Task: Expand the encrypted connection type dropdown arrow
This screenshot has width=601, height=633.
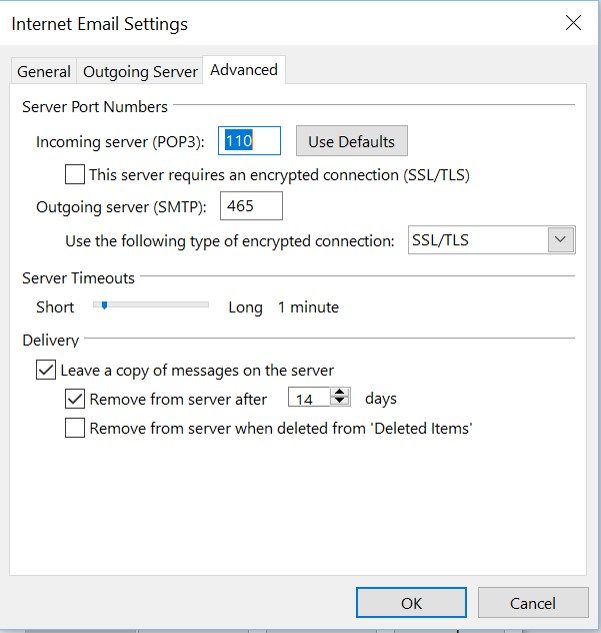Action: (561, 240)
